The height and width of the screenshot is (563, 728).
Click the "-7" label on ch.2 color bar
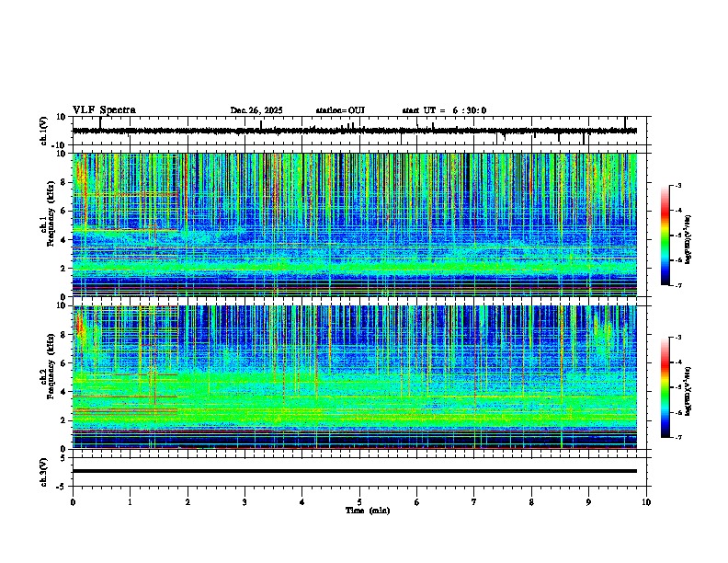tap(677, 437)
